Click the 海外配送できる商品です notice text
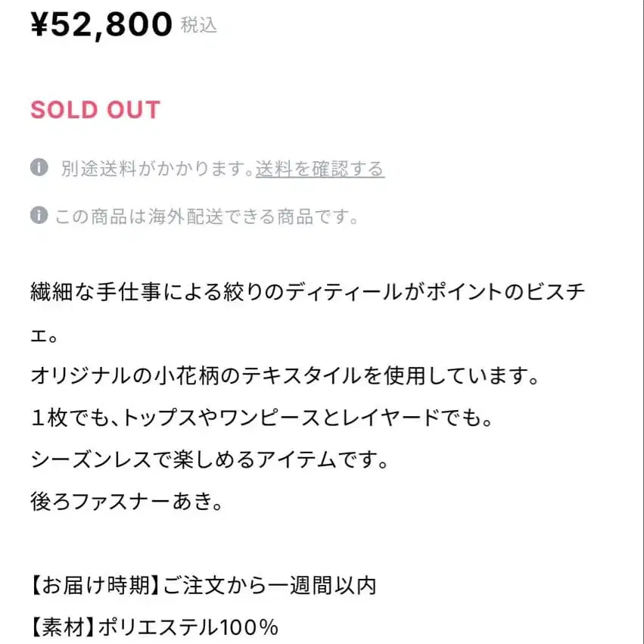This screenshot has width=644, height=644. point(207,216)
